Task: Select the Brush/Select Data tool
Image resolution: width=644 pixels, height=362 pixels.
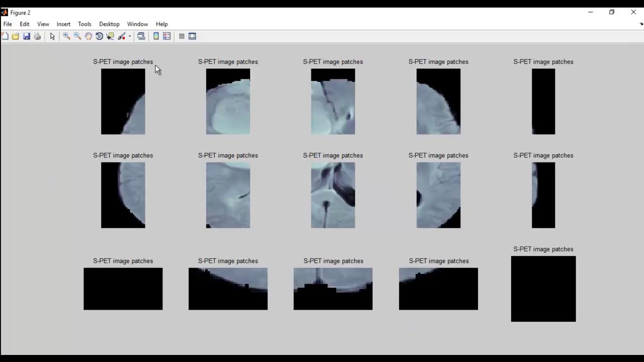Action: coord(121,36)
